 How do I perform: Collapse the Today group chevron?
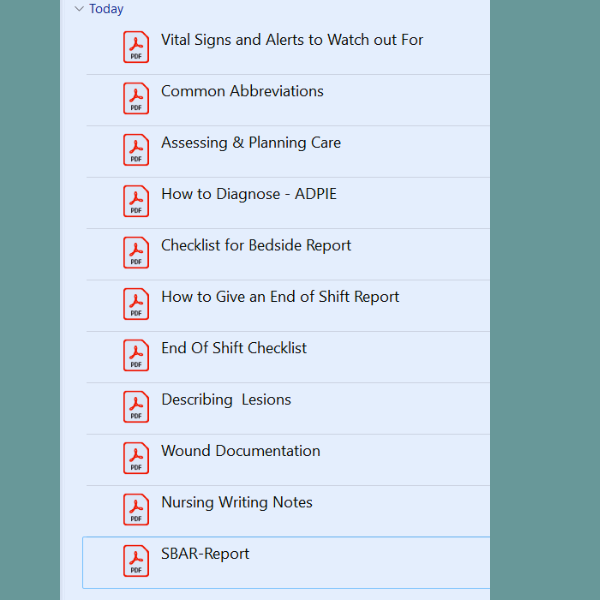click(79, 9)
